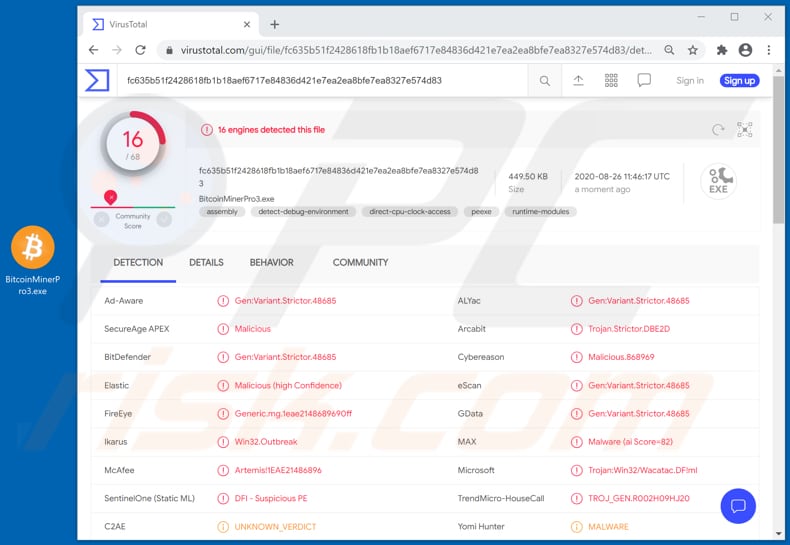Image resolution: width=790 pixels, height=545 pixels.
Task: Click the Generic.mg.1eae2148689690ff FireEye result
Action: coord(293,414)
